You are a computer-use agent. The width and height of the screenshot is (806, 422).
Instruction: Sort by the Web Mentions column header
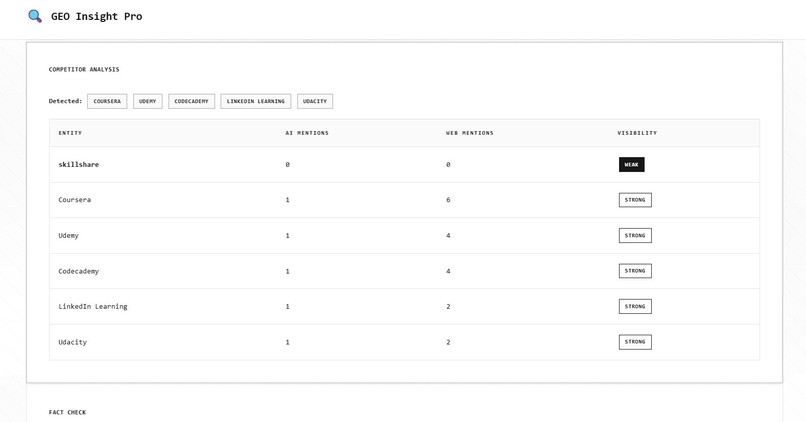(x=469, y=133)
